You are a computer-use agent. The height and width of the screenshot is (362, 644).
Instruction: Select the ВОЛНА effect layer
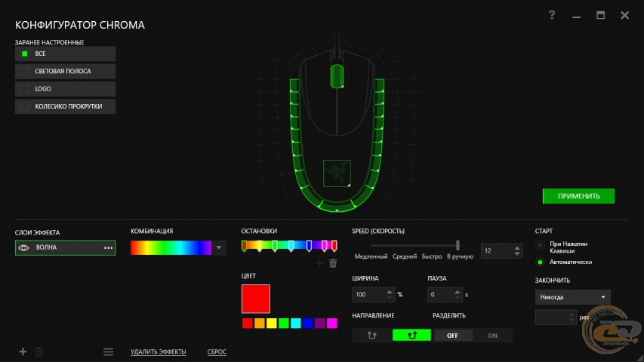tap(65, 248)
